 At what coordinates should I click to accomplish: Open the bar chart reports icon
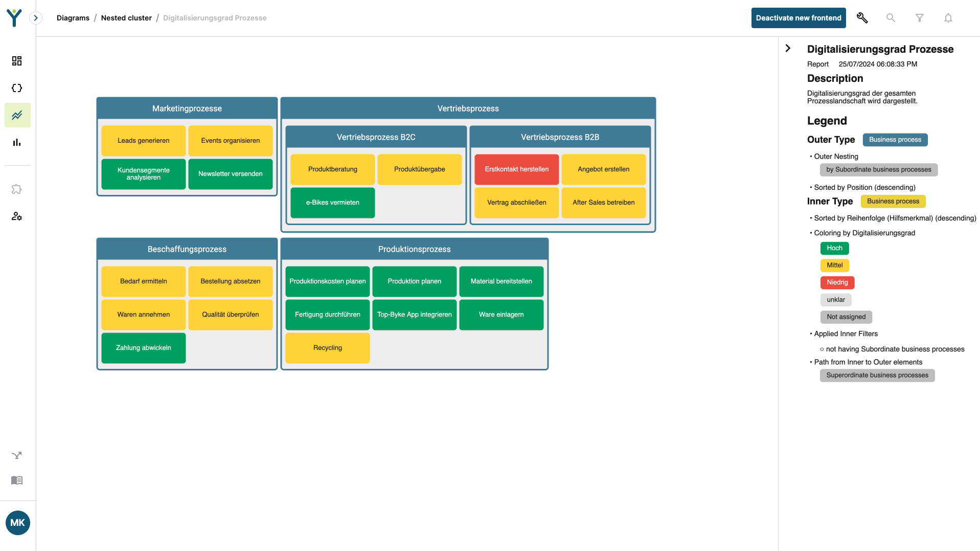click(x=17, y=142)
